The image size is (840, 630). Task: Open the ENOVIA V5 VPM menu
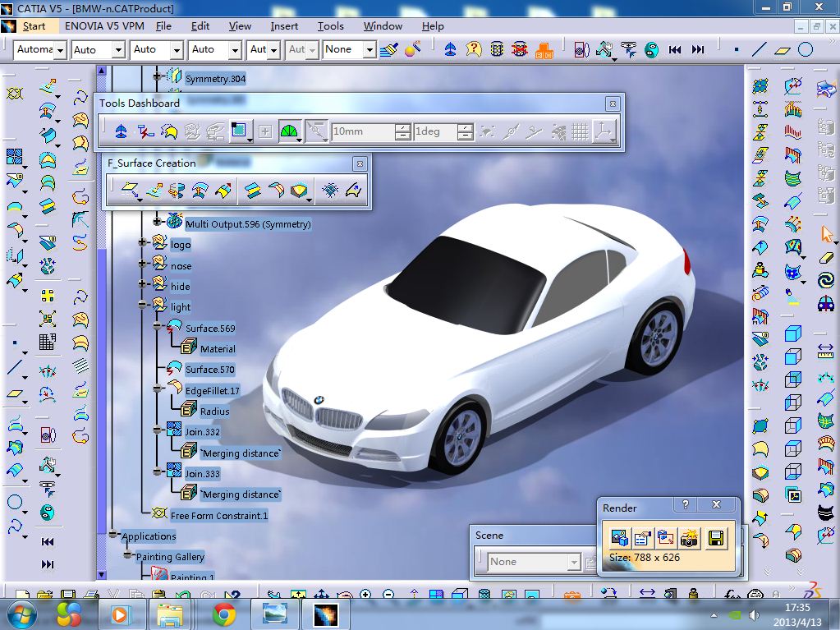[104, 25]
